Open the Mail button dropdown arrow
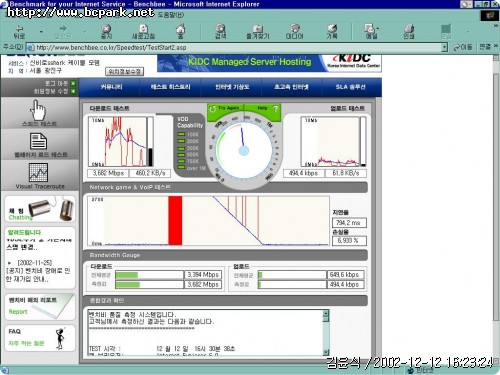Viewport: 500px width, 375px height. pyautogui.click(x=378, y=29)
